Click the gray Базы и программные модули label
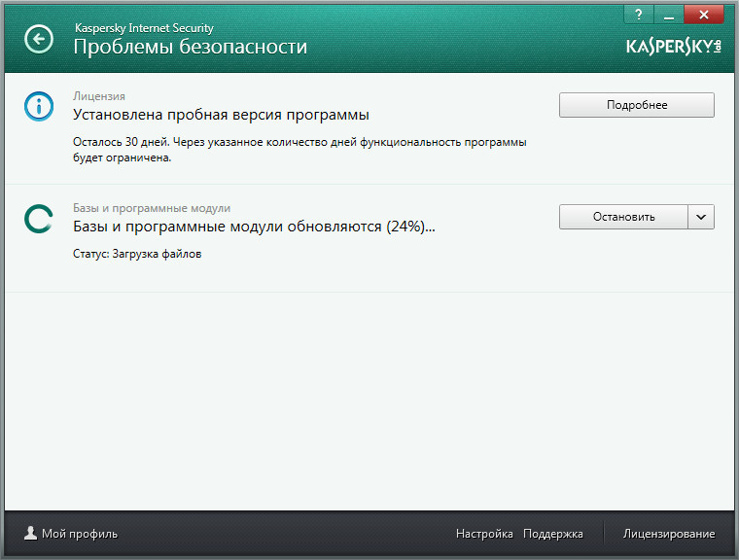The image size is (739, 560). (x=152, y=208)
